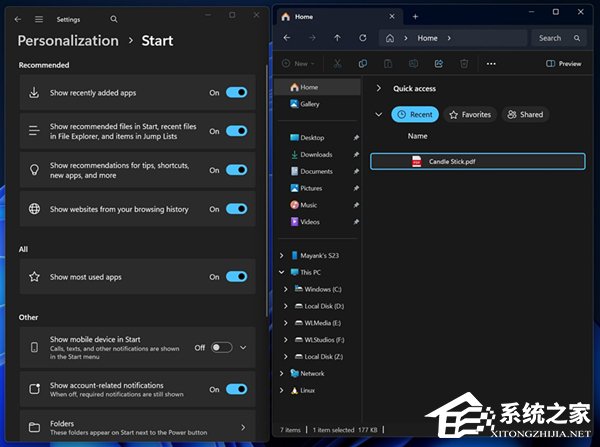Sort files by the Name column header
600x447 pixels.
(417, 136)
